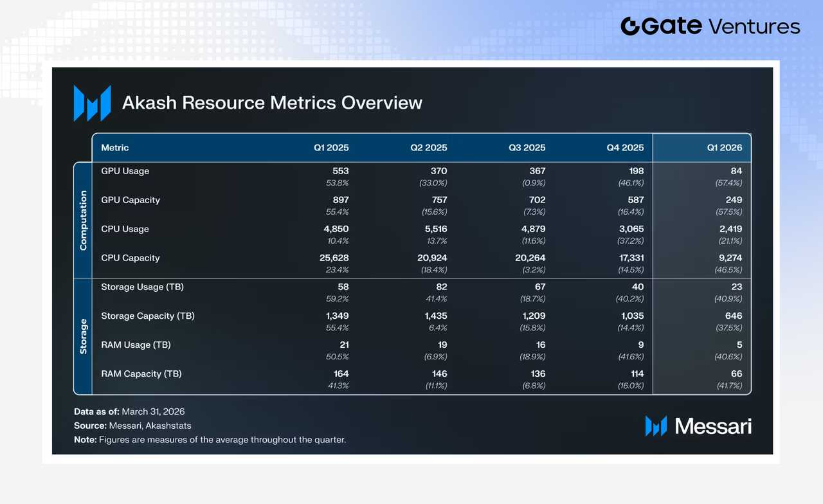
Task: Select the Storage vertical section label
Action: 83,336
